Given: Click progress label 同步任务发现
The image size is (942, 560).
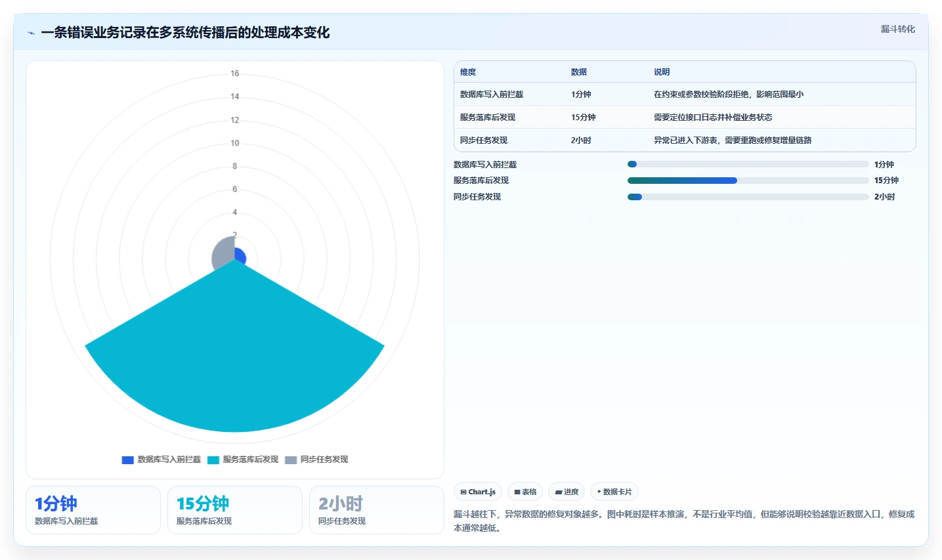Looking at the screenshot, I should coord(477,197).
